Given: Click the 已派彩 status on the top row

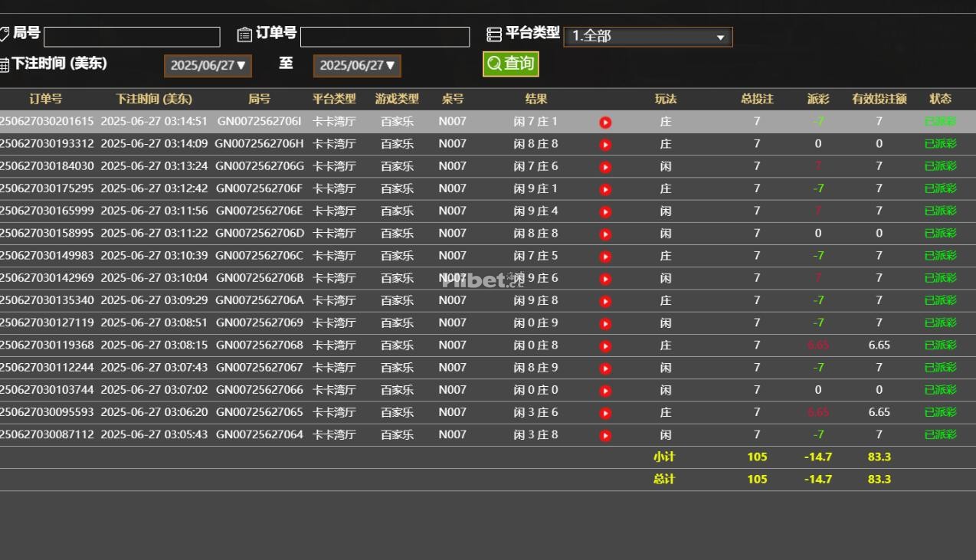Looking at the screenshot, I should (x=940, y=121).
